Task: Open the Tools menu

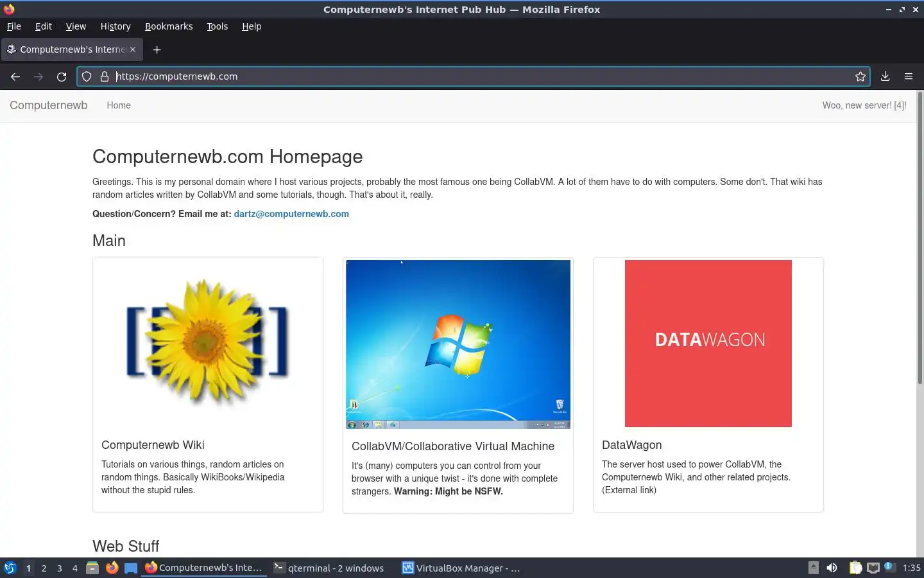Action: 217,26
